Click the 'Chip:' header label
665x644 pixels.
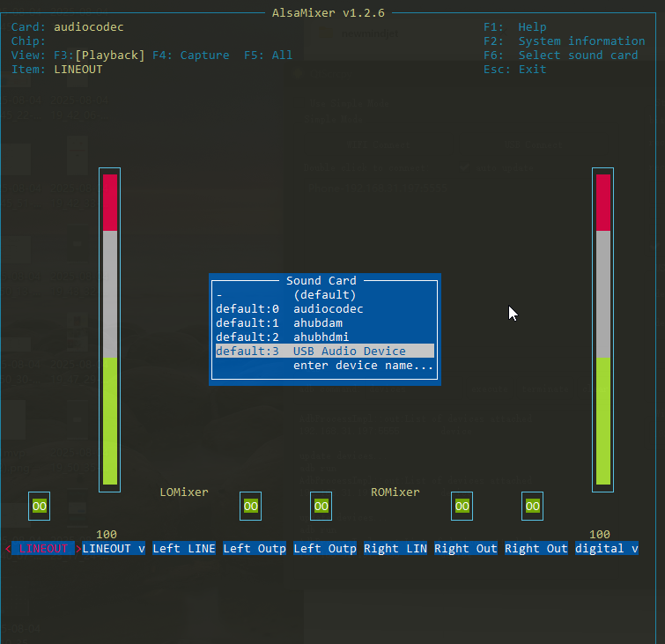pos(28,41)
